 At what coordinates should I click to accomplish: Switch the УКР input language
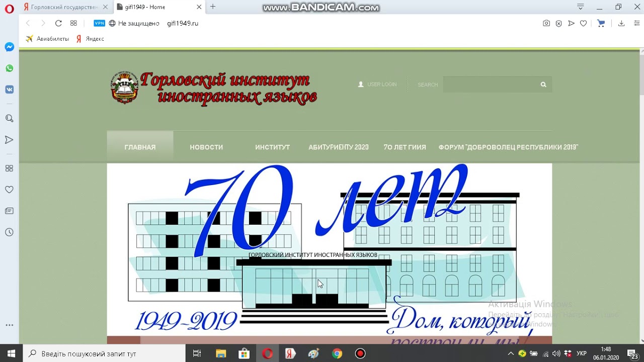click(582, 353)
